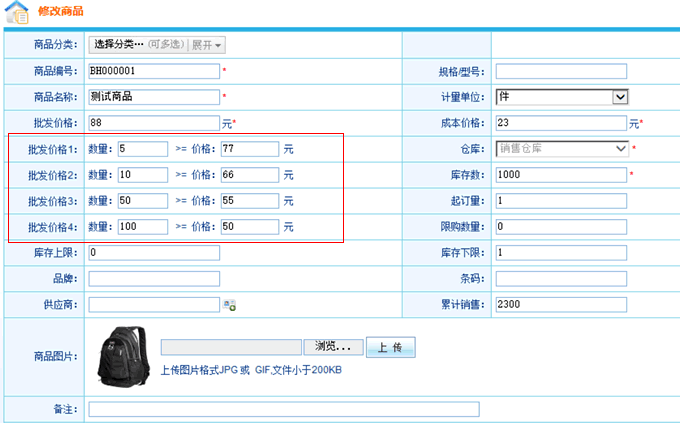Click the 限购数量 input field

(561, 227)
